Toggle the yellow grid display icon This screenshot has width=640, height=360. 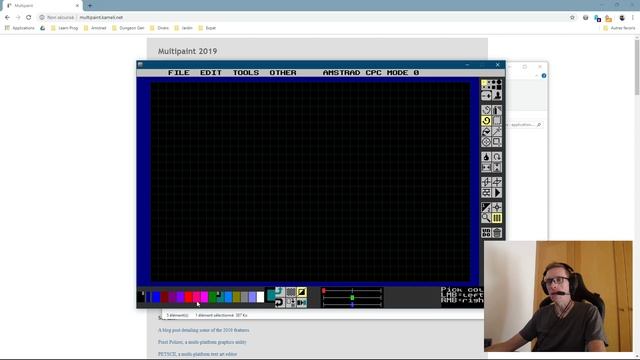pos(497,218)
